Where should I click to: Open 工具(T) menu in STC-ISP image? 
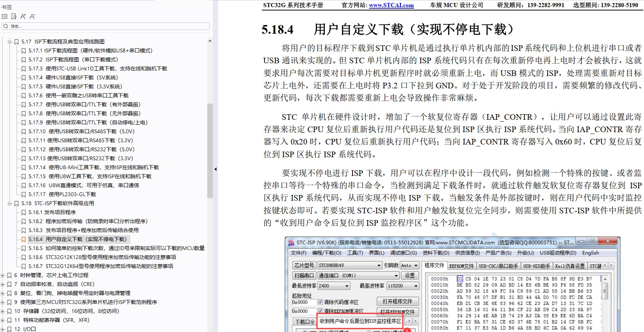click(355, 253)
